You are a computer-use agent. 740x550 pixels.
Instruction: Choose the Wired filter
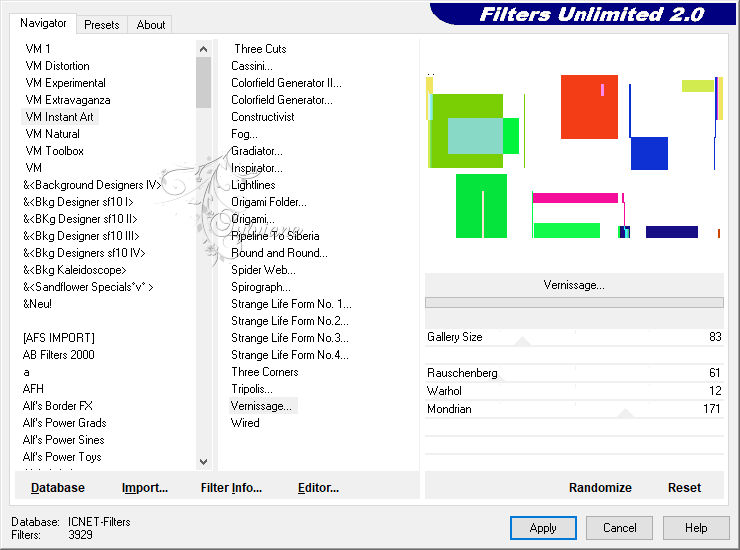point(245,423)
